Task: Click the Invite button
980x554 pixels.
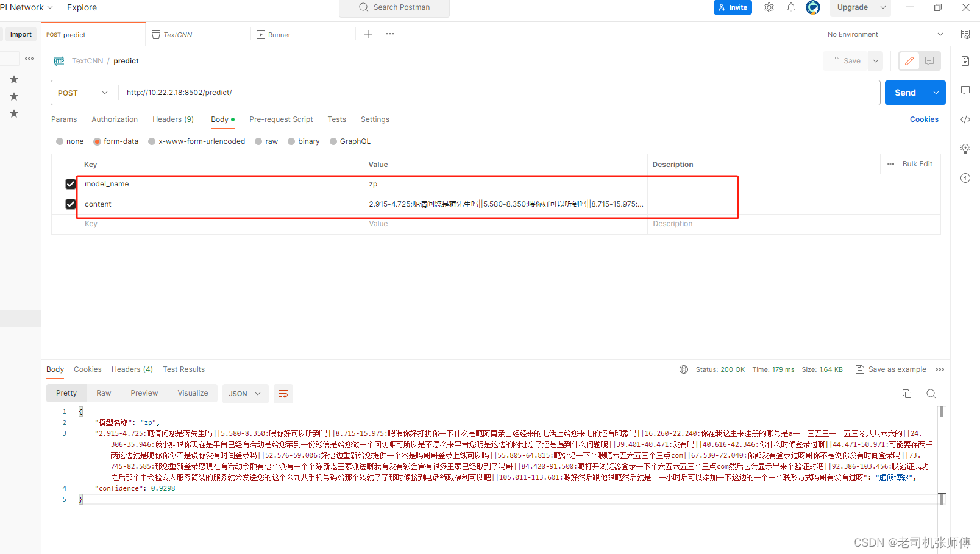Action: click(x=733, y=7)
